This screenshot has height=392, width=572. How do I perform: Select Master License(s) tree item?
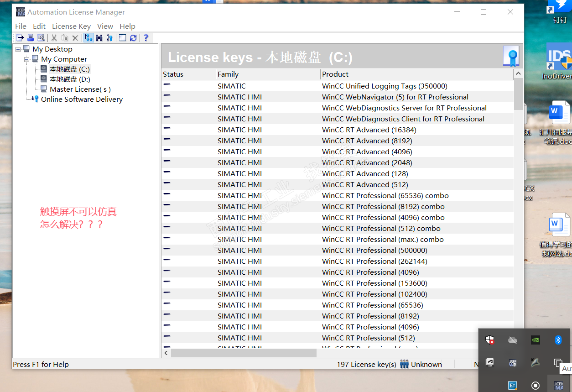80,89
